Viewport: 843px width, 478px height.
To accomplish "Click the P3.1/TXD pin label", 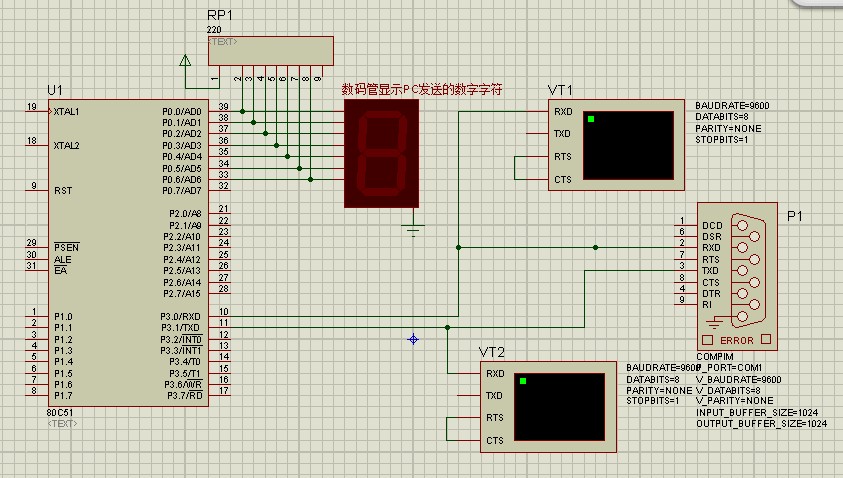I will 180,328.
